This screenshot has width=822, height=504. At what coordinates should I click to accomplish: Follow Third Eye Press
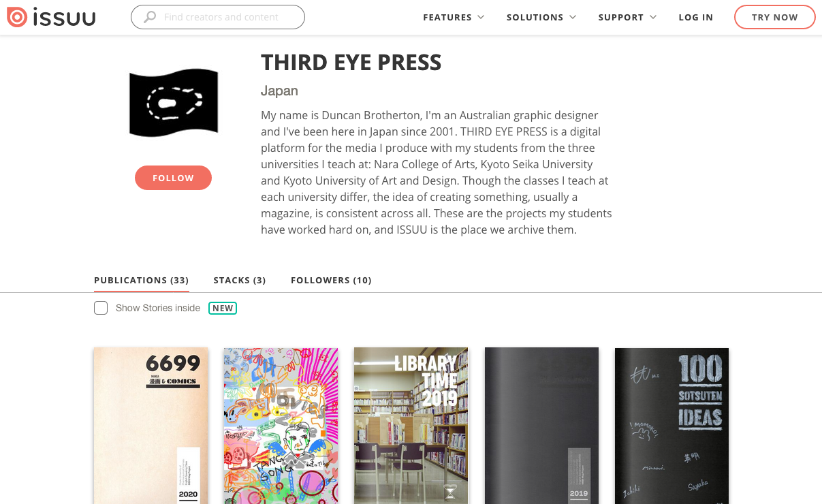click(x=173, y=178)
